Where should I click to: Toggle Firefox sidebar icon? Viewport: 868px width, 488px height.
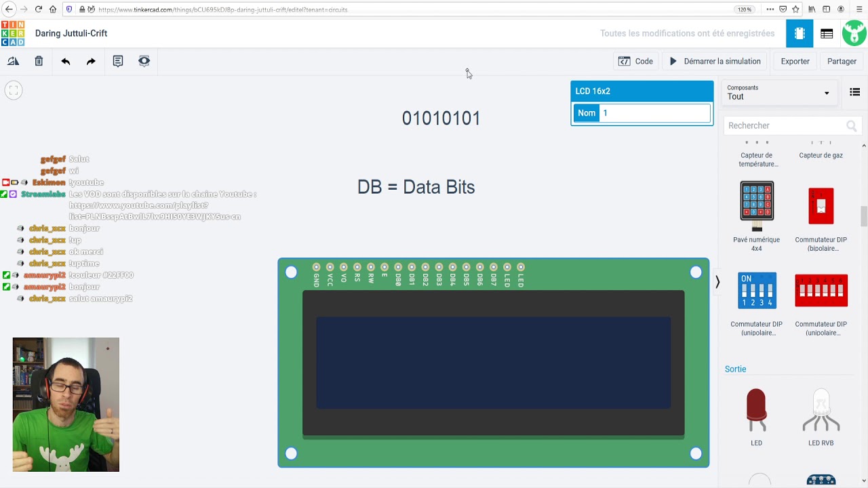click(x=826, y=9)
